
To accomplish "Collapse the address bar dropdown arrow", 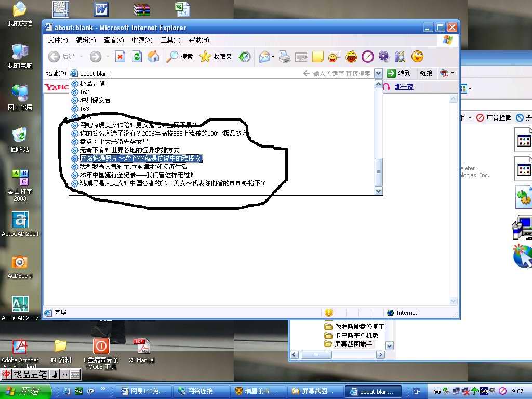I will [378, 73].
